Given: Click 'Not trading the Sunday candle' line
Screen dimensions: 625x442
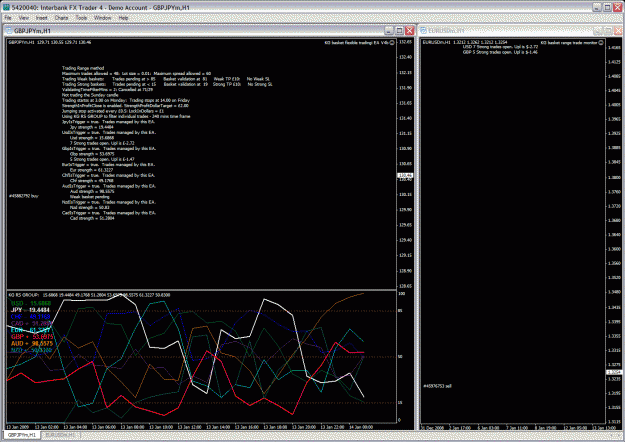Looking at the screenshot, I should click(x=90, y=95).
